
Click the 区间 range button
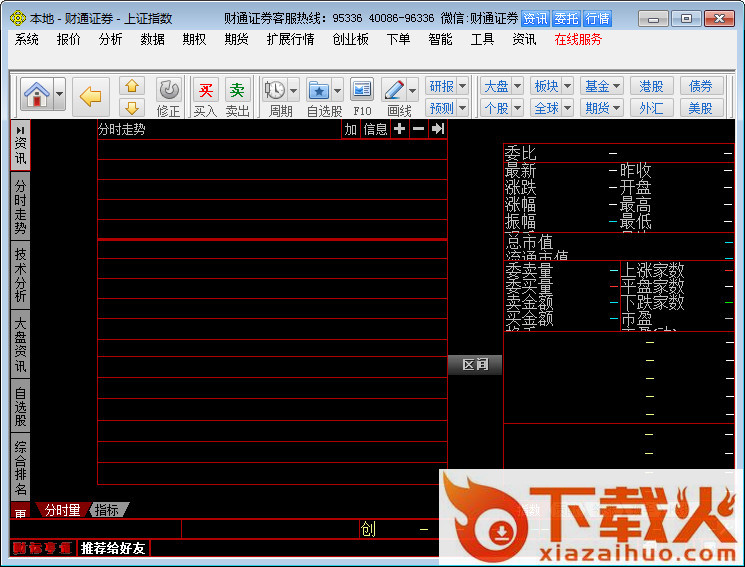pyautogui.click(x=475, y=365)
